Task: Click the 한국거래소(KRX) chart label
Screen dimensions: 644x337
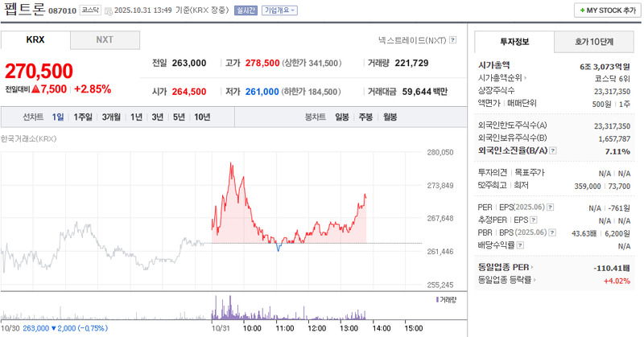Action: pyautogui.click(x=28, y=138)
